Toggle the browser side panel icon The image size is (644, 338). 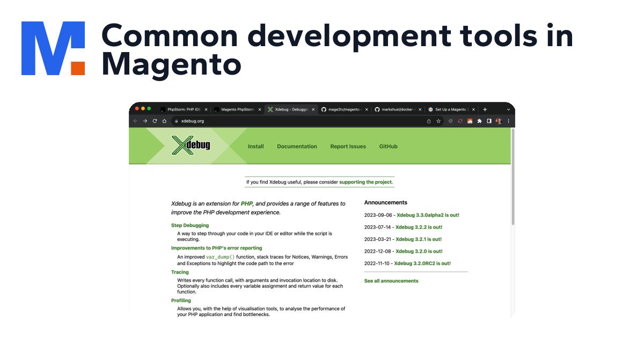(x=489, y=121)
